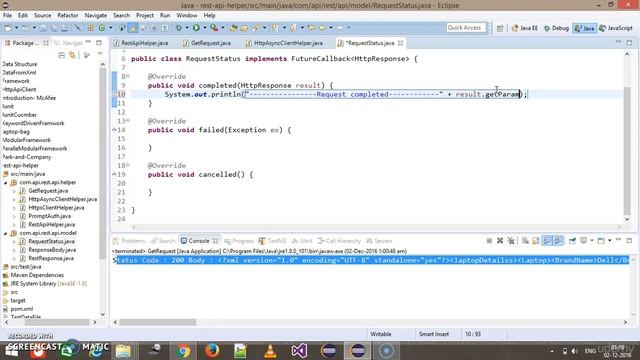Screen dimensions: 640x360
Task: Open the Call Hierarchy view tab
Action: pos(340,241)
